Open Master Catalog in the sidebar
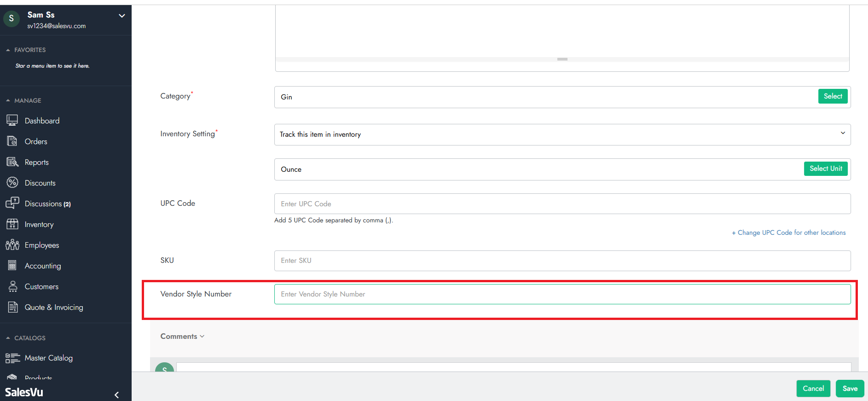The height and width of the screenshot is (401, 868). [48, 358]
